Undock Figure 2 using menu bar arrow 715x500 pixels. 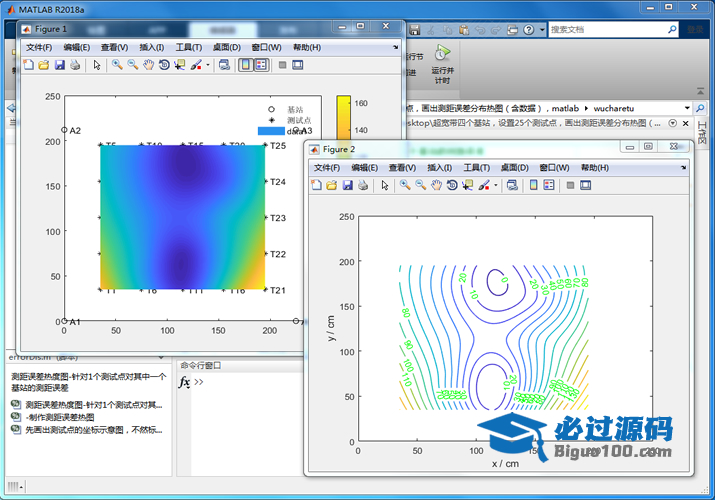click(x=683, y=168)
